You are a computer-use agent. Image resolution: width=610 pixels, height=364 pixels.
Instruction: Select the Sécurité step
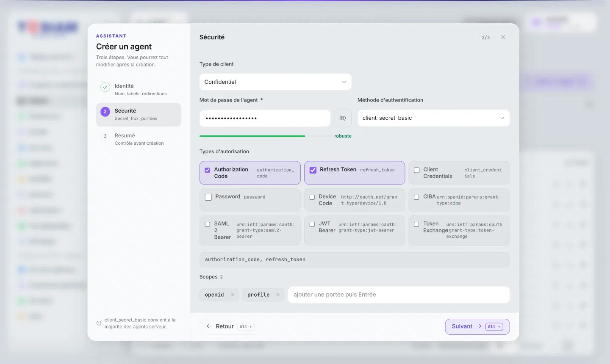(x=139, y=114)
